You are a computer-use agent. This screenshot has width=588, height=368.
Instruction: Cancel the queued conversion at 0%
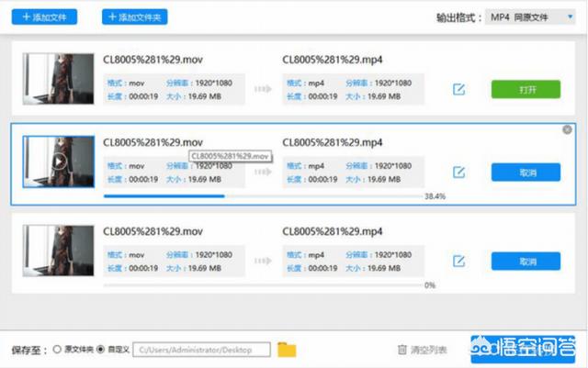pyautogui.click(x=526, y=262)
